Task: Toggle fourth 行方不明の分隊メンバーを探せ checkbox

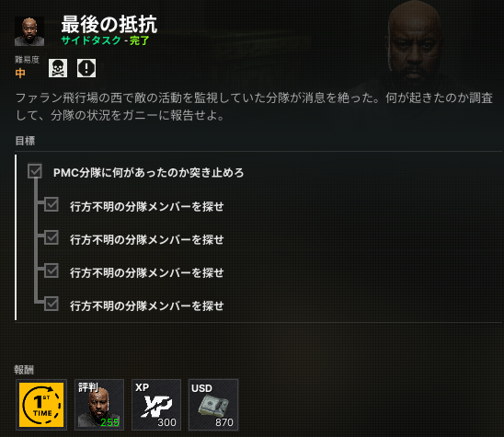Action: (x=52, y=304)
